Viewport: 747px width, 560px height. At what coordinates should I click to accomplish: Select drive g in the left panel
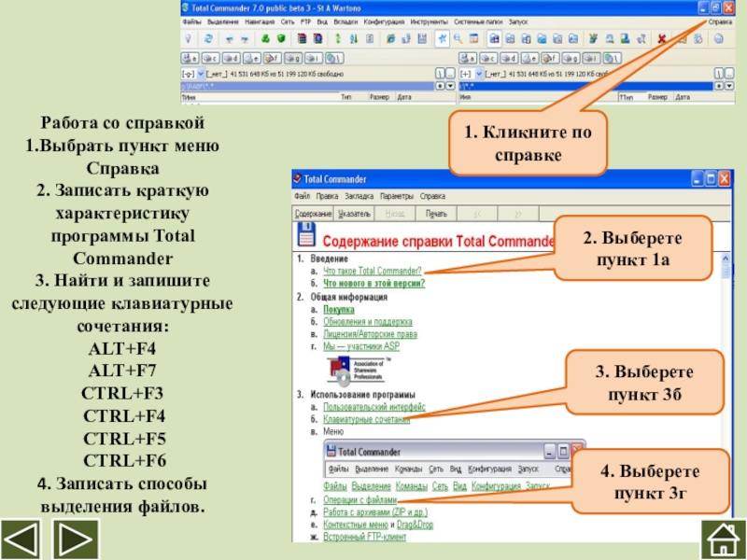pyautogui.click(x=293, y=58)
